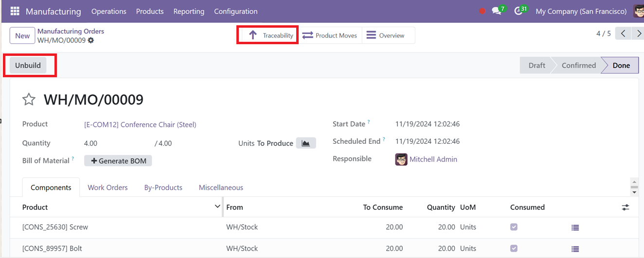The height and width of the screenshot is (258, 644).
Task: Open the Operations menu
Action: [108, 11]
